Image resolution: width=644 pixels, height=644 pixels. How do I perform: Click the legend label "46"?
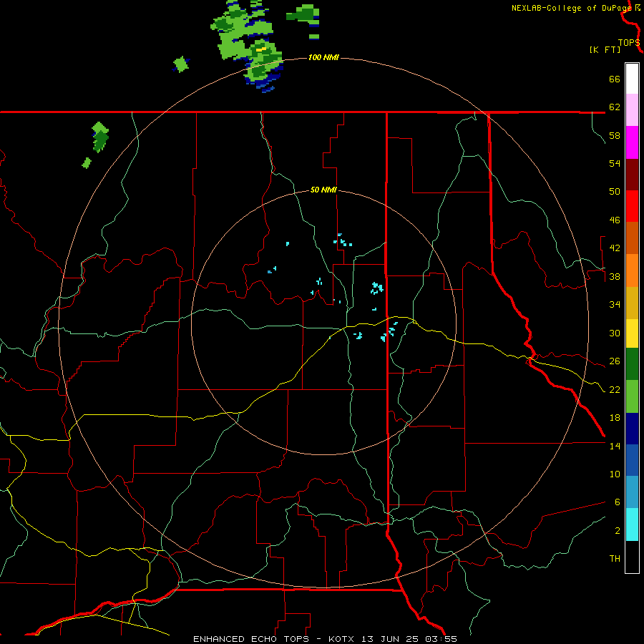[615, 220]
